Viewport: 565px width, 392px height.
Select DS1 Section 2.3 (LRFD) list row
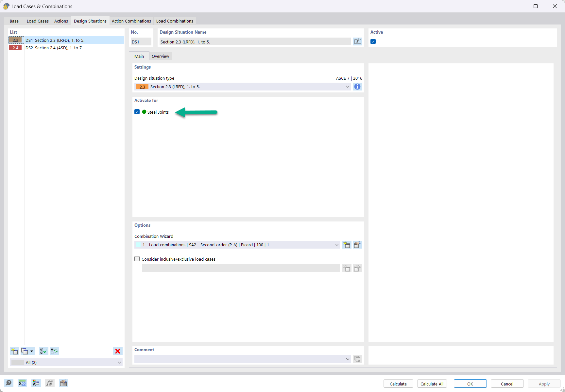66,40
